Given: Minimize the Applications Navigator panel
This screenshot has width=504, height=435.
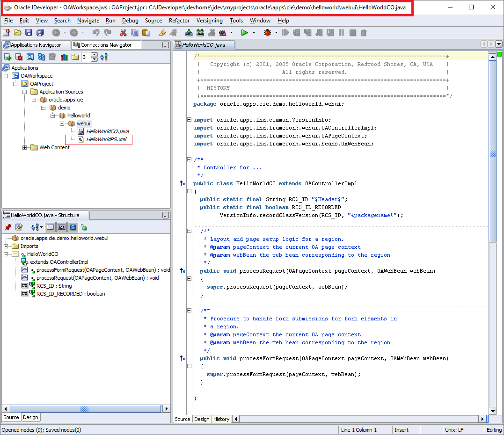Looking at the screenshot, I should (166, 45).
